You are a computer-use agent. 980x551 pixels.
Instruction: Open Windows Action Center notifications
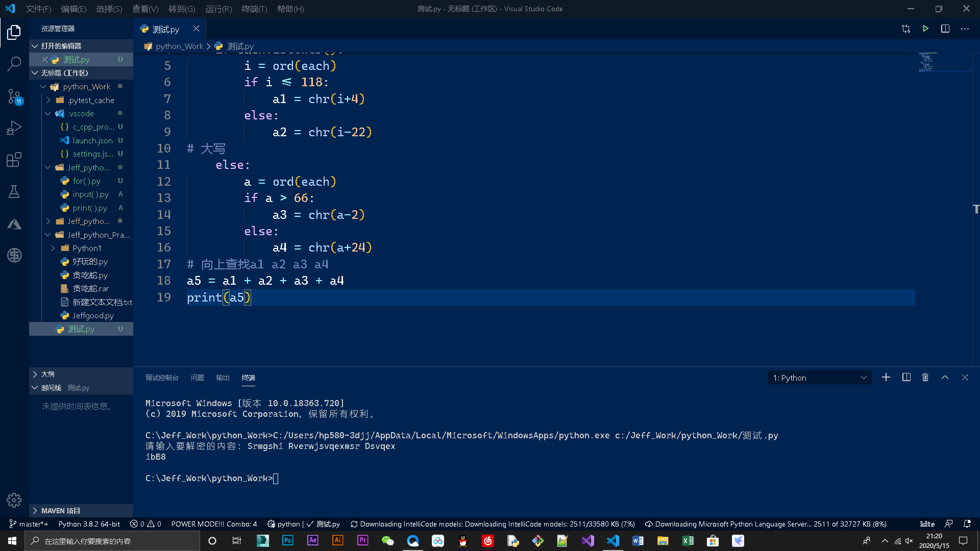963,541
